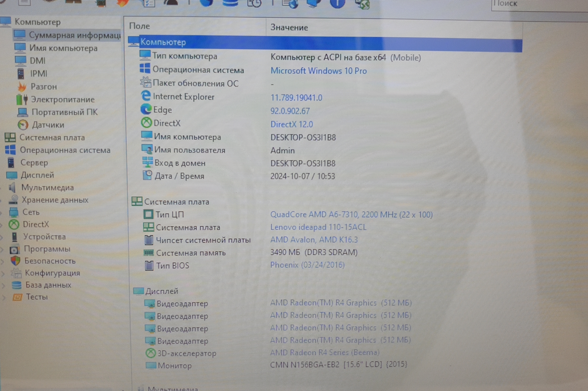Select the Windows logo beside Операционная система row

point(145,69)
